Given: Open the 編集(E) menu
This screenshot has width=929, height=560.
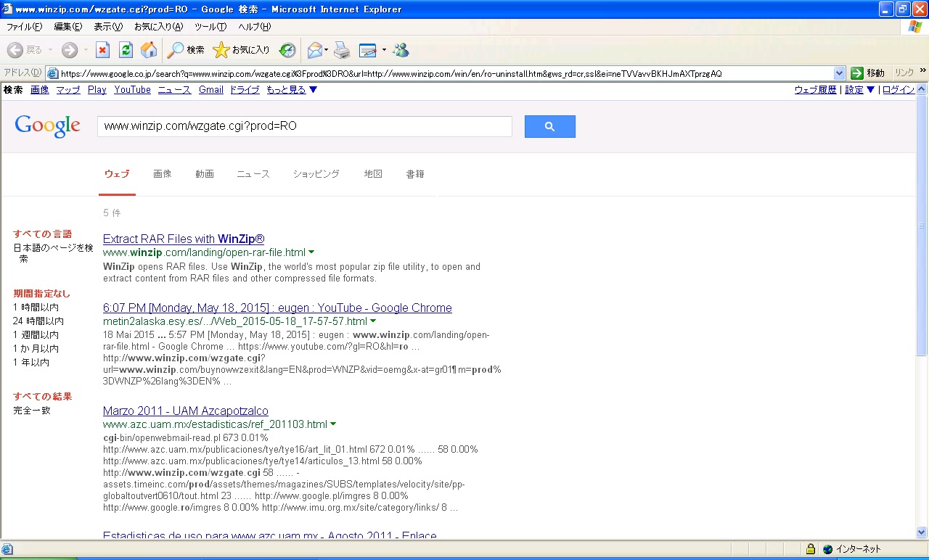Looking at the screenshot, I should pyautogui.click(x=68, y=27).
